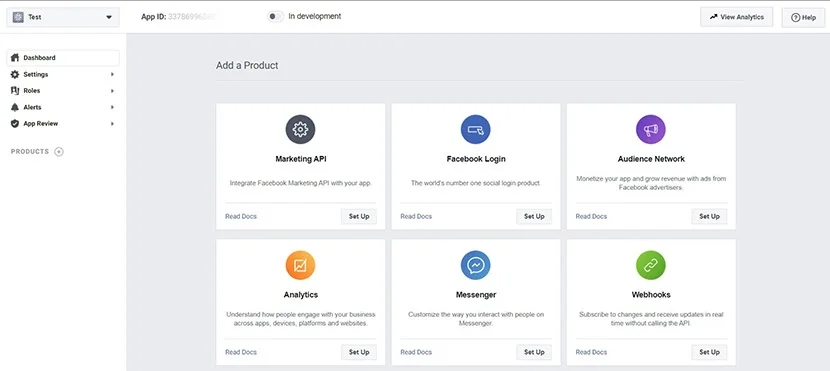Click the Marketing API gear icon
The width and height of the screenshot is (830, 371).
(x=300, y=130)
